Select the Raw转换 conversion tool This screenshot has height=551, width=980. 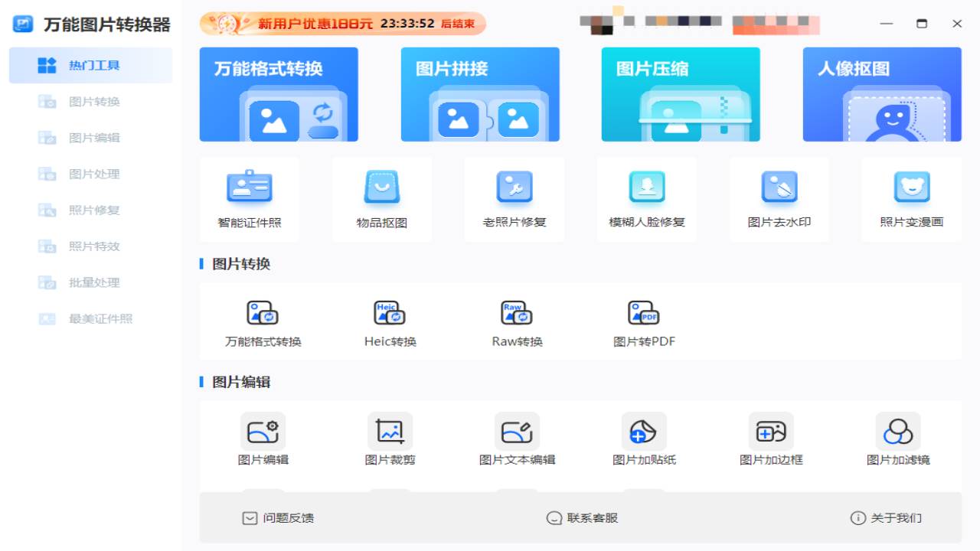coord(515,321)
